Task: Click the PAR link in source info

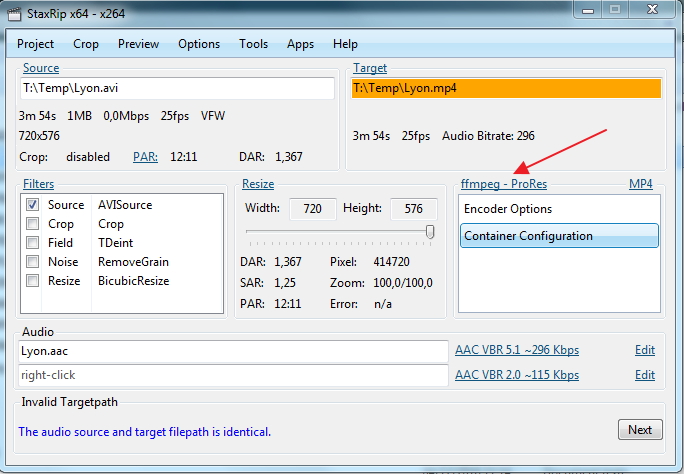Action: 145,157
